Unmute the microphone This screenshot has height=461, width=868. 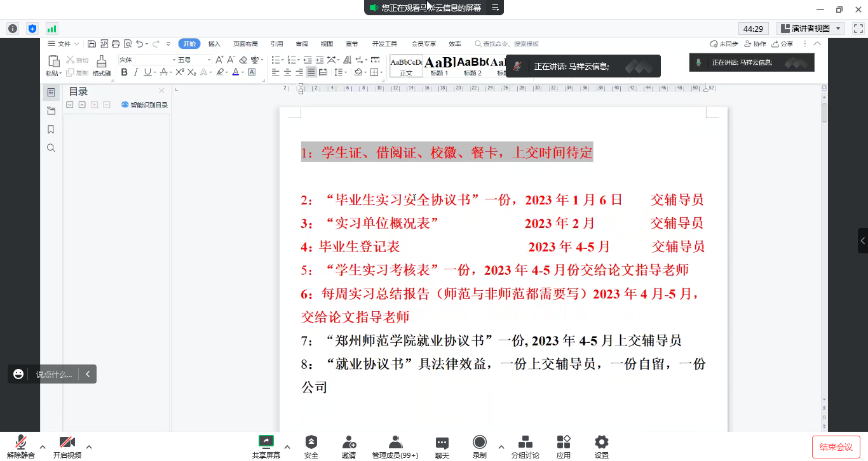click(21, 443)
